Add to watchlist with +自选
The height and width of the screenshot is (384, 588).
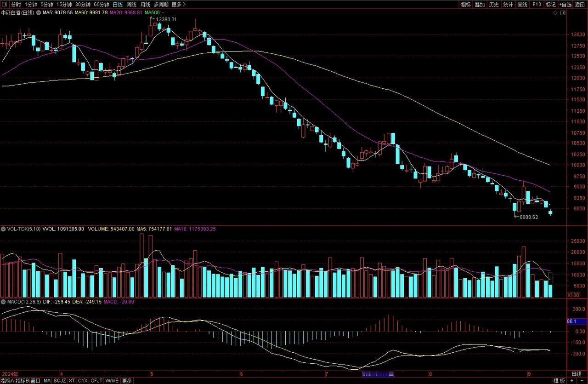tap(565, 4)
